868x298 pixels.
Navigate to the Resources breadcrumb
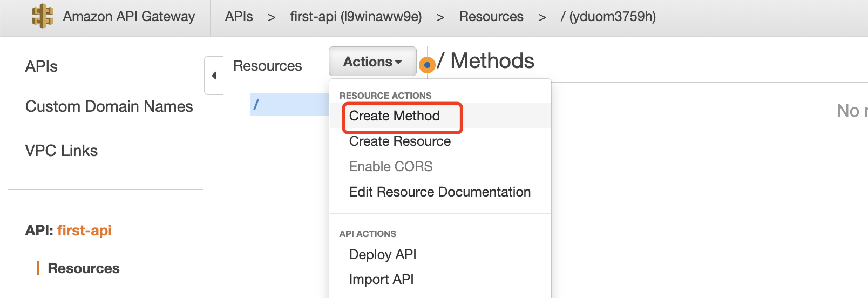pyautogui.click(x=491, y=17)
